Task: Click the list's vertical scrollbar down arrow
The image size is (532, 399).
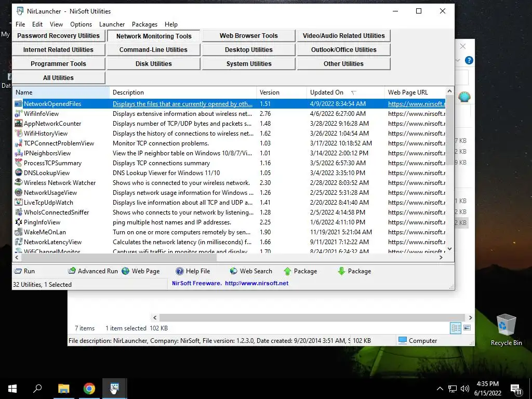Action: click(x=449, y=249)
